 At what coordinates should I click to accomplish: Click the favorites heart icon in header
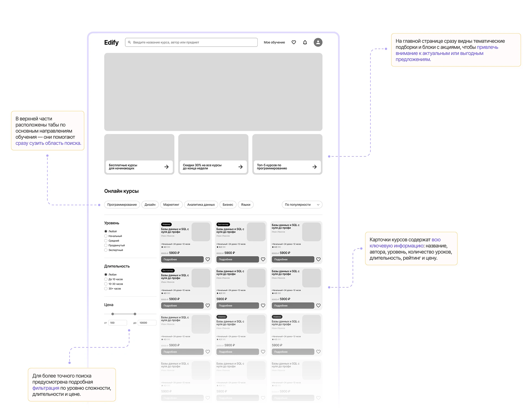tap(294, 42)
